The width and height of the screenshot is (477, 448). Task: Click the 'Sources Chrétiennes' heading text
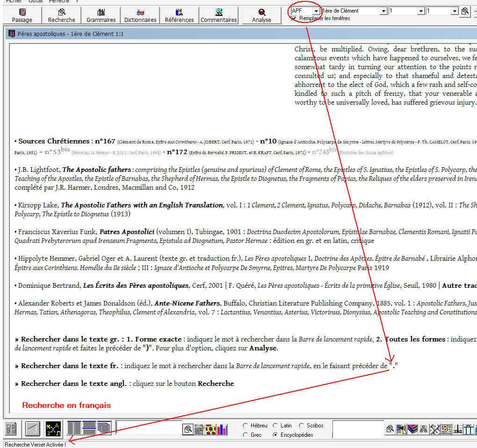(54, 142)
